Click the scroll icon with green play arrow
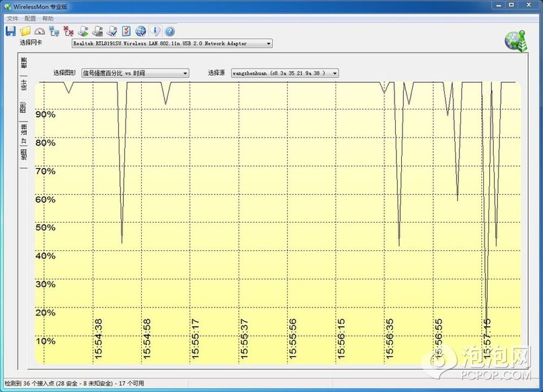The height and width of the screenshot is (392, 543). 83,31
